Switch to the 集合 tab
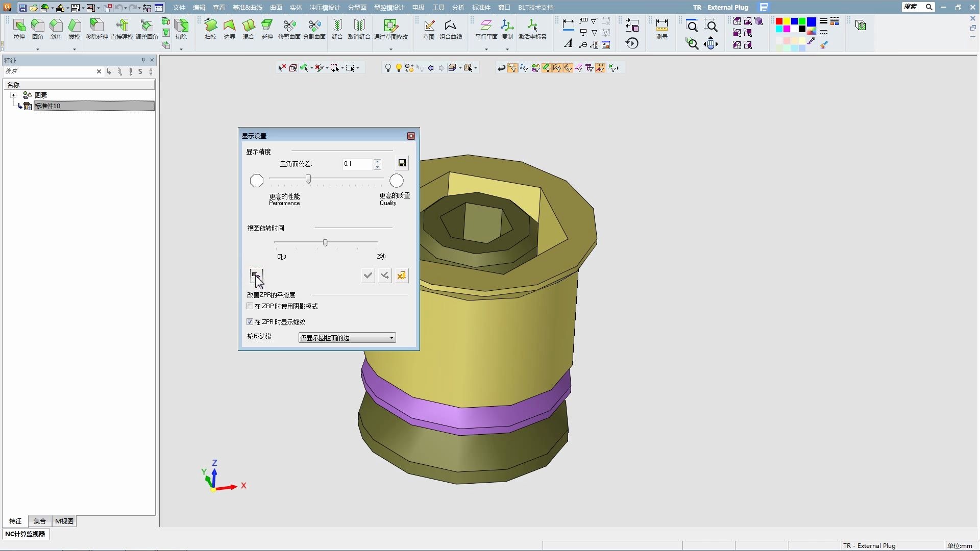980x551 pixels. pyautogui.click(x=40, y=521)
